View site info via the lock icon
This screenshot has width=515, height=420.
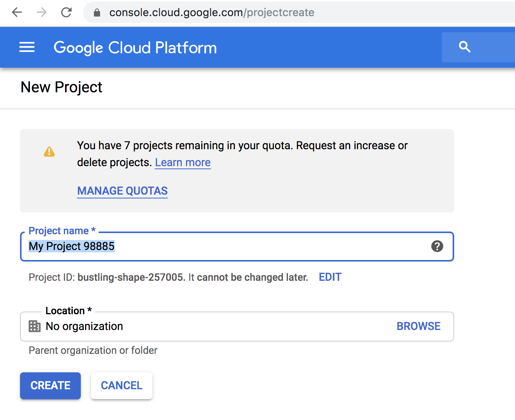coord(97,13)
